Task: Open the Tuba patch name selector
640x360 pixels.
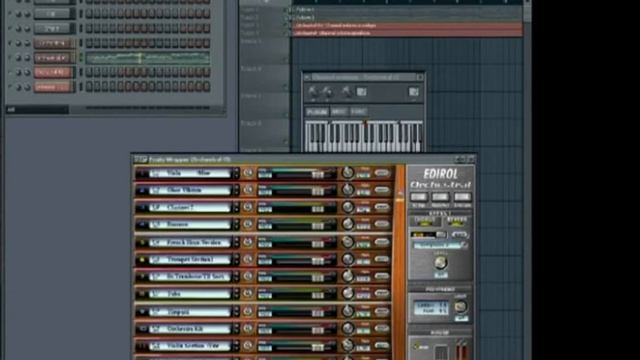Action: (x=191, y=293)
